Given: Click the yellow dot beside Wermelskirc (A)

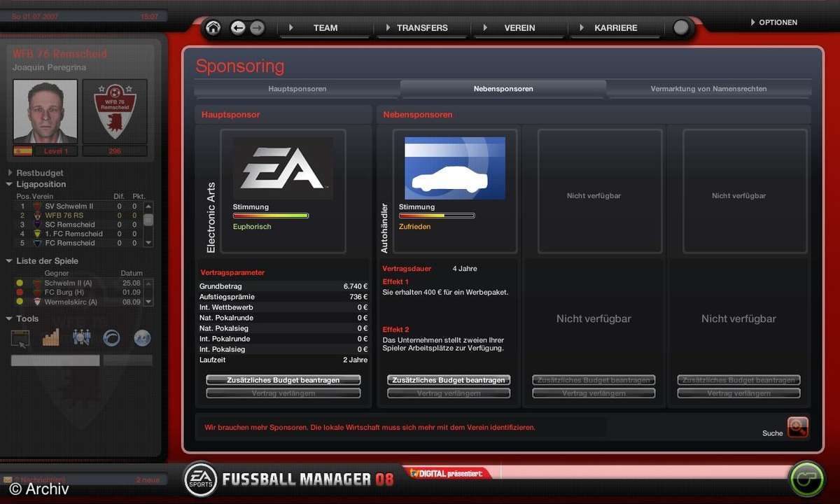Looking at the screenshot, I should click(20, 302).
